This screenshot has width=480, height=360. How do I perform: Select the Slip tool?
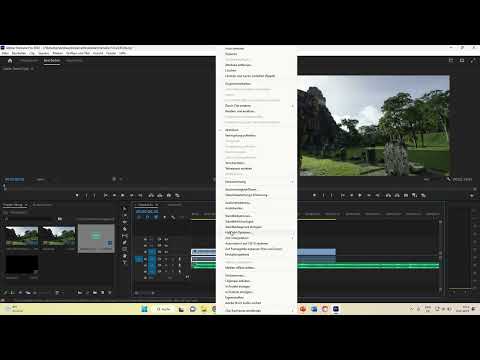tap(125, 236)
